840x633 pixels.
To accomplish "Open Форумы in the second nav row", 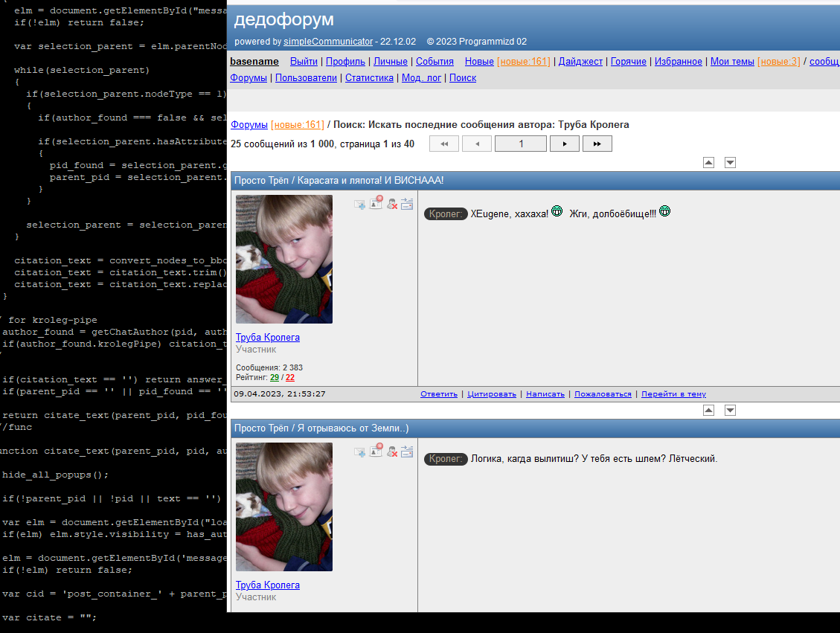I will 249,77.
